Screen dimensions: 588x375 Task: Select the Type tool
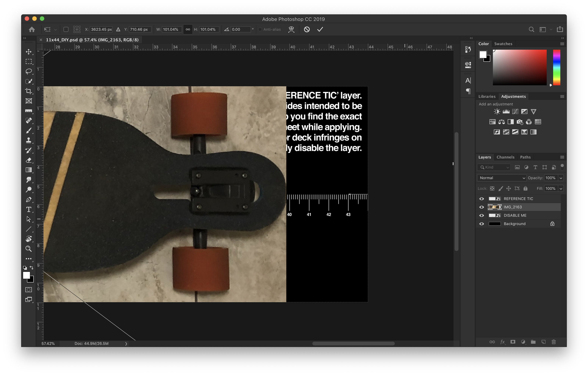tap(28, 210)
